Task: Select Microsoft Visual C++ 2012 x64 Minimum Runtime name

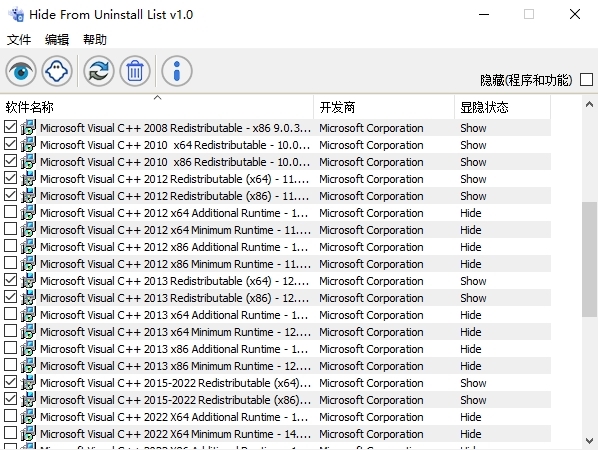Action: click(175, 230)
